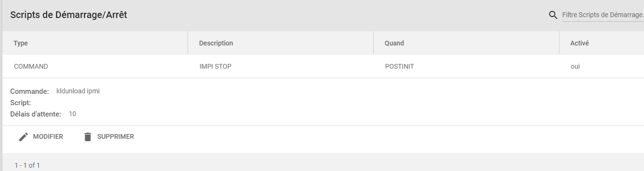Select the IMPI STOP description cell
The width and height of the screenshot is (644, 171).
click(x=216, y=67)
